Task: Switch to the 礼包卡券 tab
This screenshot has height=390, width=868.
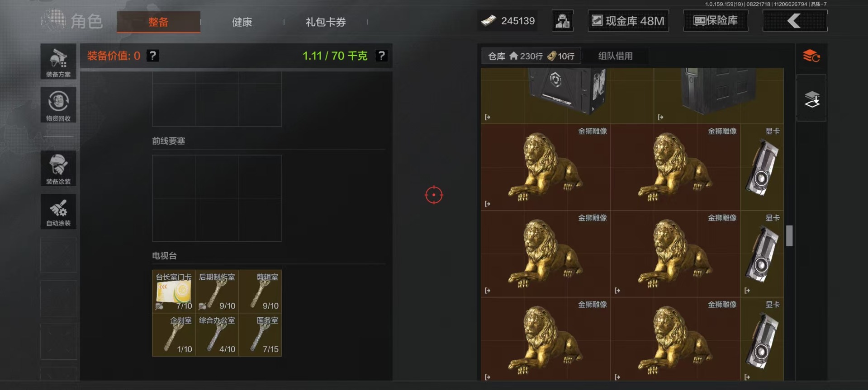Action: click(326, 22)
